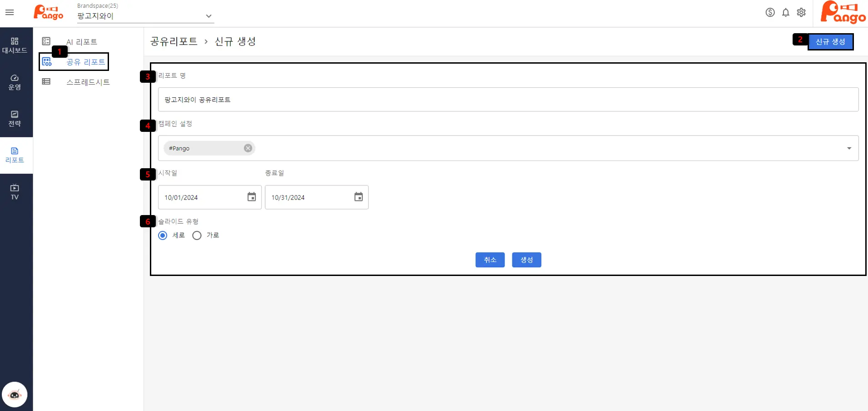
Task: Select the 가로 slide type
Action: [197, 236]
